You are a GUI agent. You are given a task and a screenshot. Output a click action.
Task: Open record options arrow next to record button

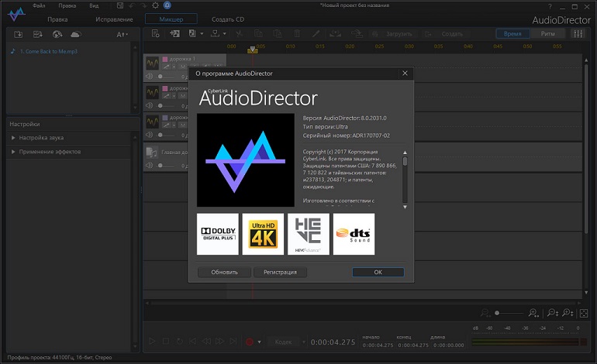click(259, 342)
